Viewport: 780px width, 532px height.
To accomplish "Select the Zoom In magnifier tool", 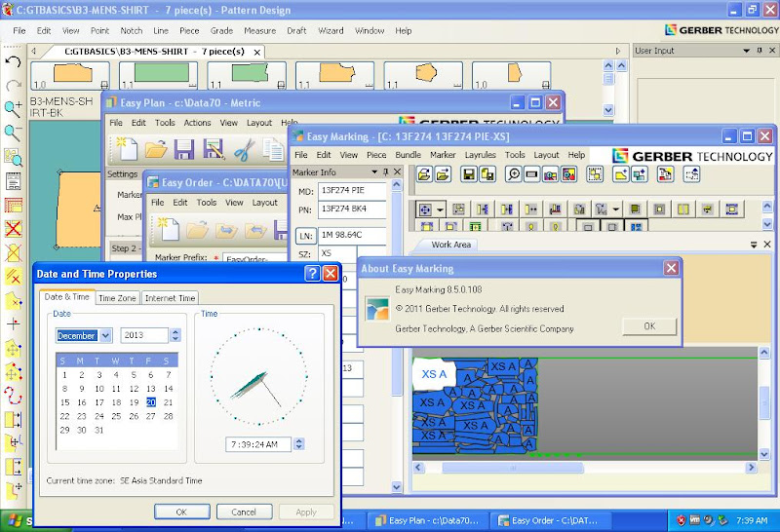I will 13,108.
